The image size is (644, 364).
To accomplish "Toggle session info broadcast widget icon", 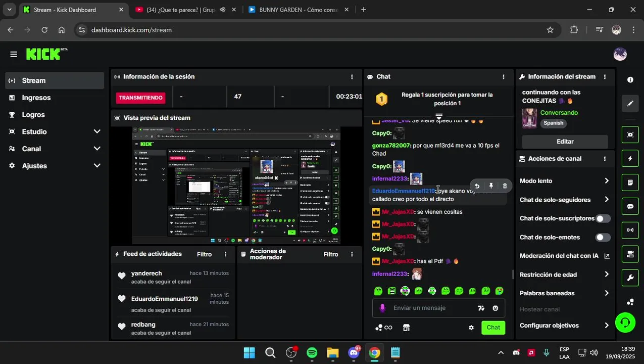I will point(630,230).
